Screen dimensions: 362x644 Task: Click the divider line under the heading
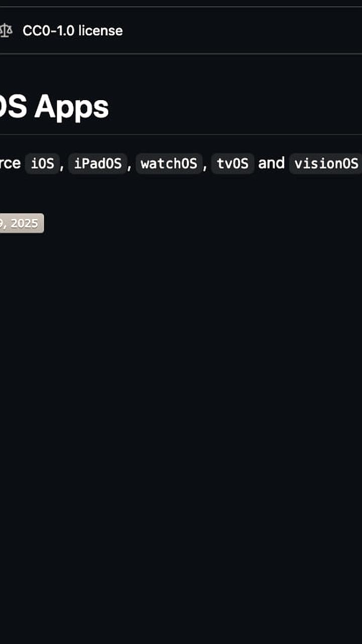(x=181, y=134)
